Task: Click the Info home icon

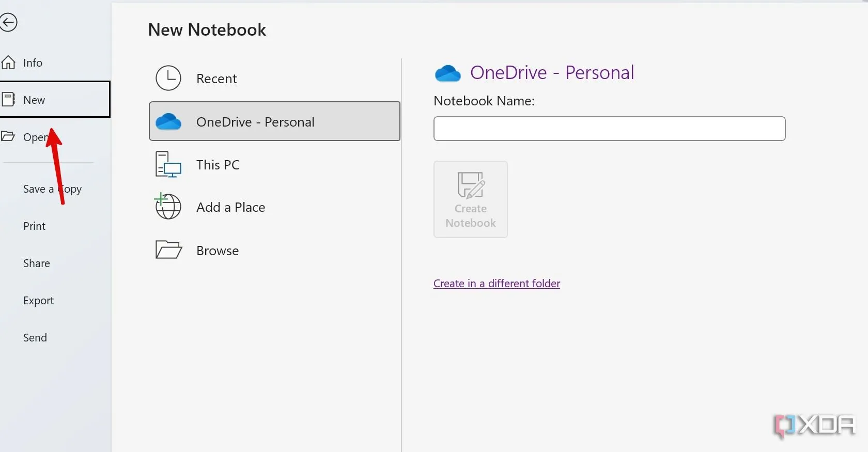Action: click(8, 63)
